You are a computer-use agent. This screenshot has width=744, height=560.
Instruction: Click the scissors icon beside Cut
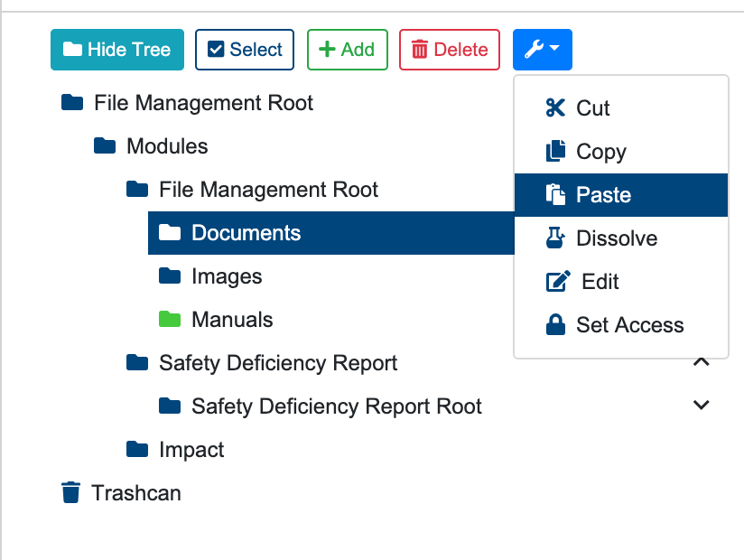pyautogui.click(x=555, y=107)
